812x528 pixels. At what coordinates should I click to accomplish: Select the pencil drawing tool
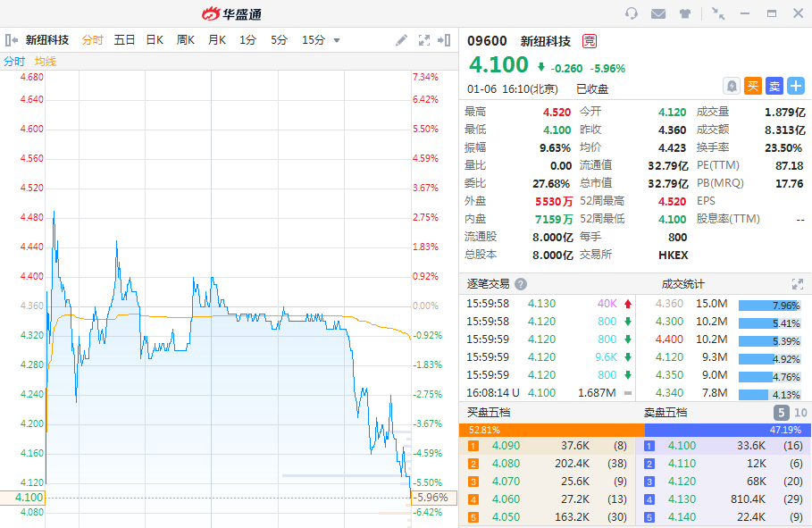click(x=401, y=40)
